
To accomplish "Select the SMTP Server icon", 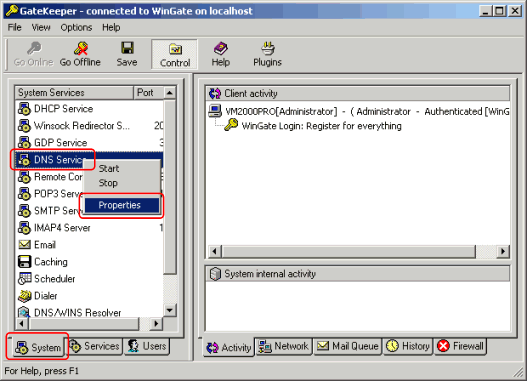I will 24,211.
